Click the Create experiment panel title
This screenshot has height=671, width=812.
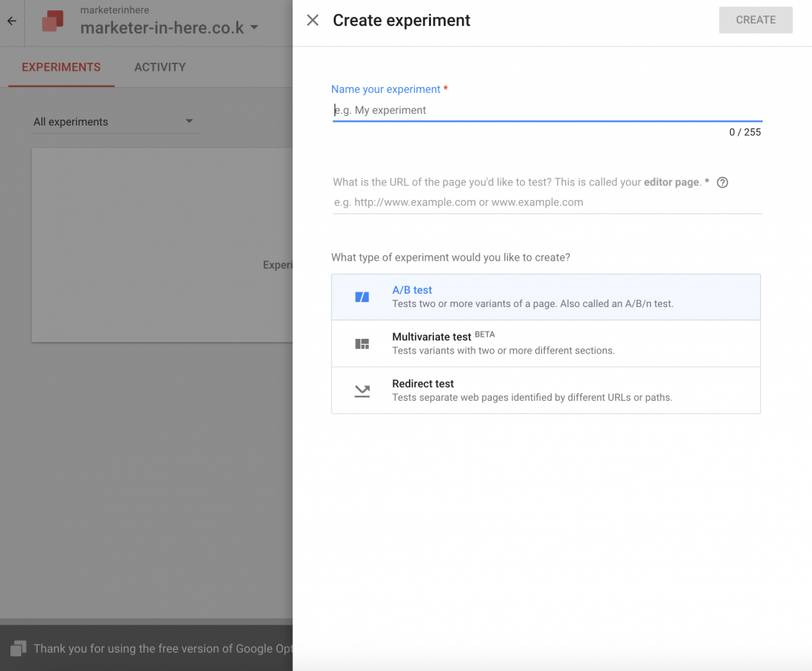click(x=402, y=21)
